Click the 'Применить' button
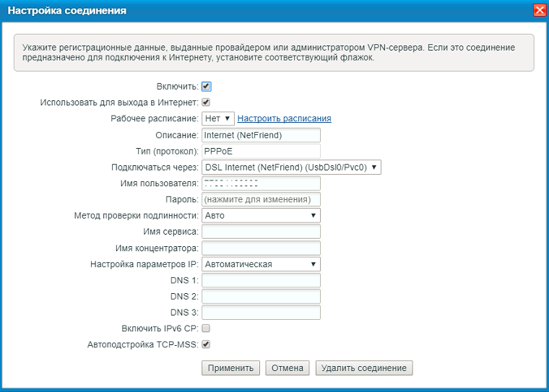 coord(230,368)
